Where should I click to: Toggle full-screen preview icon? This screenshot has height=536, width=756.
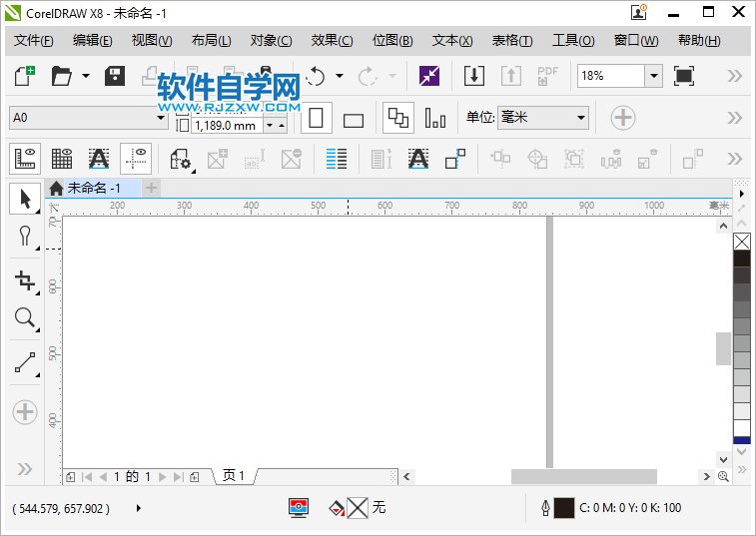[684, 76]
